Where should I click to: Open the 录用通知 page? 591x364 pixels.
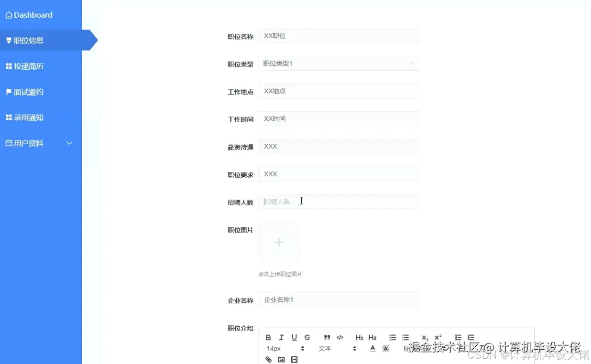[x=28, y=118]
